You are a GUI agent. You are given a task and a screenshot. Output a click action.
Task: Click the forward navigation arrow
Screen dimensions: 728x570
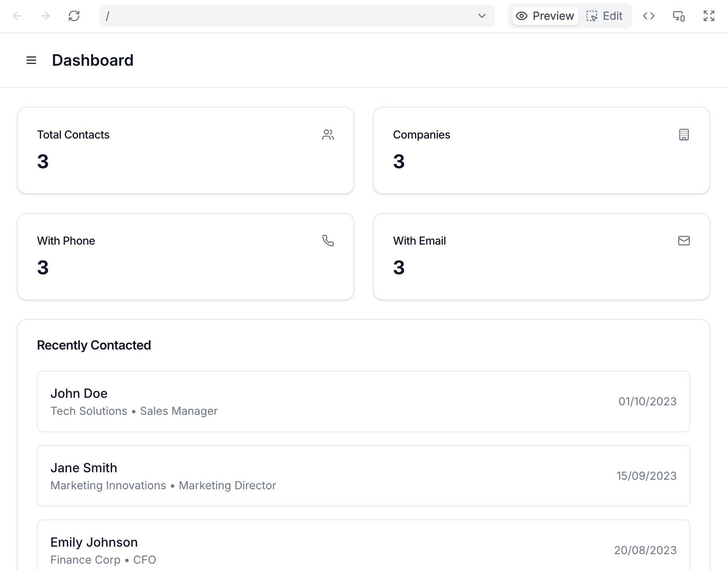tap(46, 16)
